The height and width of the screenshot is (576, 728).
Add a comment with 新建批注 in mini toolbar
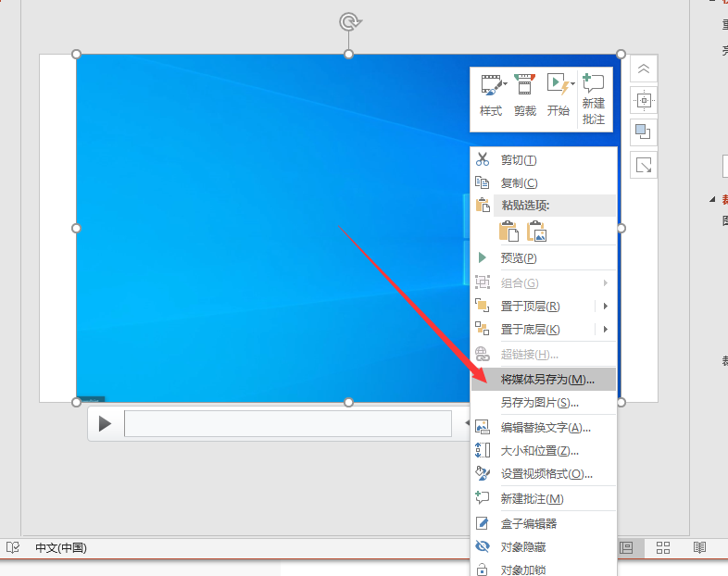[x=594, y=99]
